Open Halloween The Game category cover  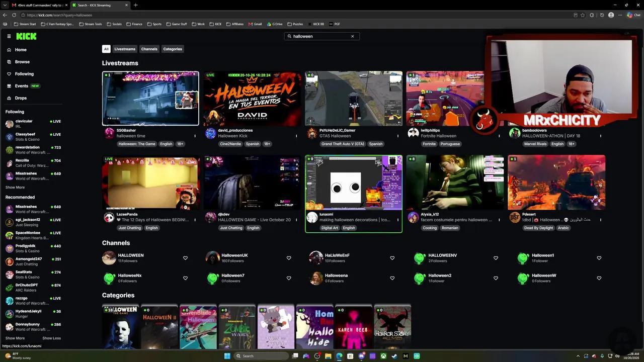(121, 327)
